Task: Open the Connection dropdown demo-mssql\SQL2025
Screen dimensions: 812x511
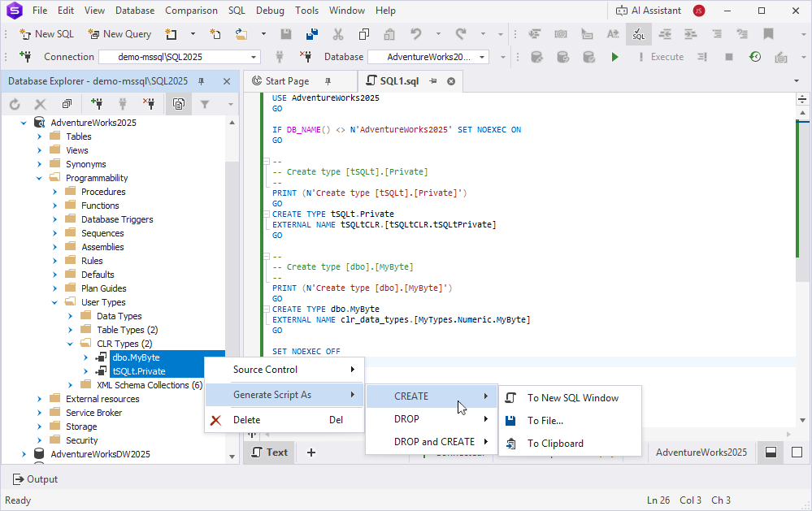Action: tap(179, 57)
